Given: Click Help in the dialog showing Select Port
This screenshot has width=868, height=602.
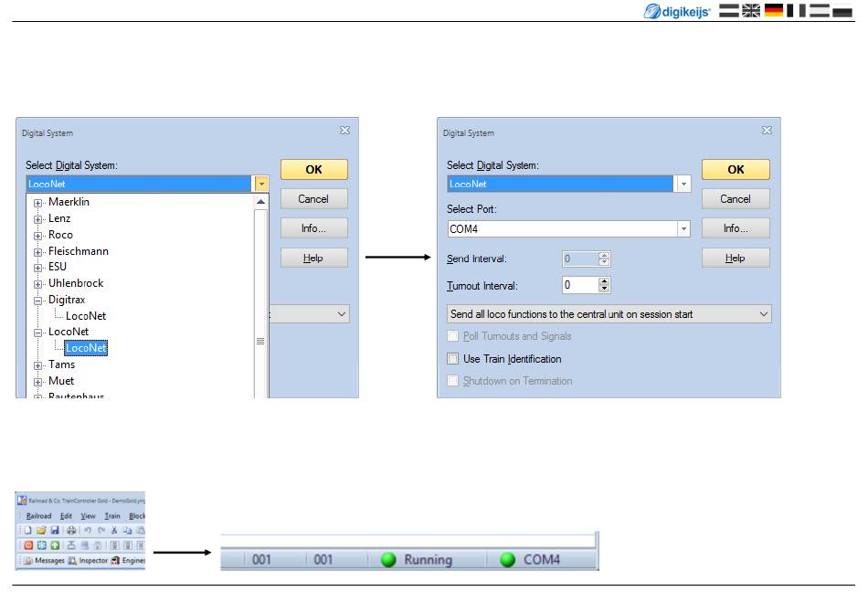Looking at the screenshot, I should pos(736,258).
